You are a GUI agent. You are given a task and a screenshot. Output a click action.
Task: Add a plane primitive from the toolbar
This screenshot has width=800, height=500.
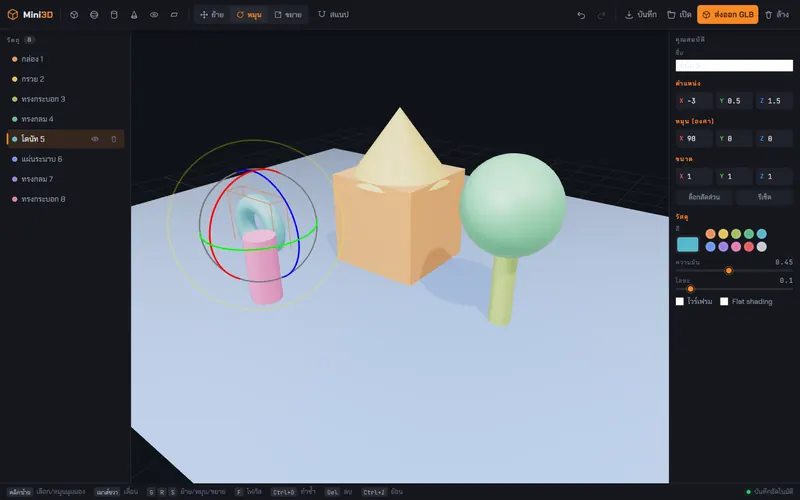174,15
